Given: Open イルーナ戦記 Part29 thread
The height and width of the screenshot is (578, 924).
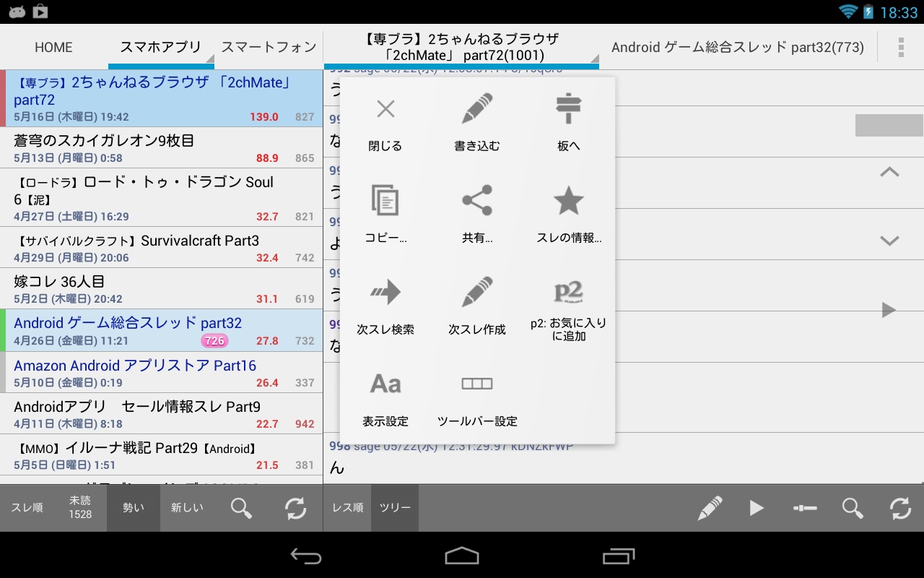Looking at the screenshot, I should 161,455.
